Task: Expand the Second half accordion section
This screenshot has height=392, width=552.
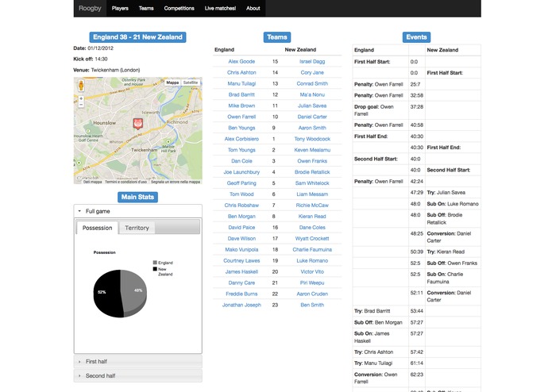Action: tap(138, 376)
